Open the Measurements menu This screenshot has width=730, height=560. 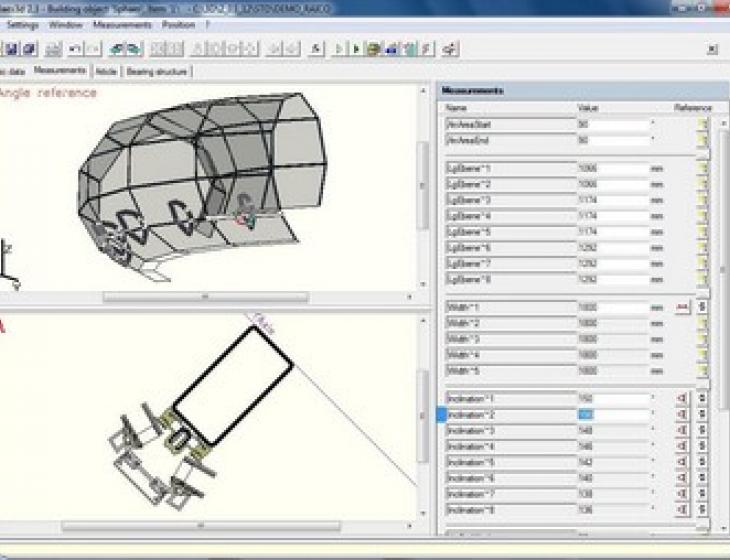[x=122, y=25]
